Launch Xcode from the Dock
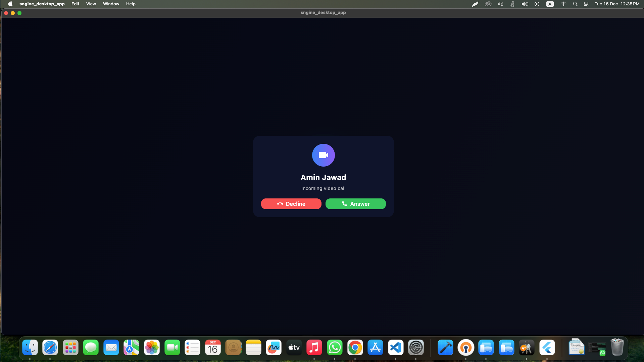This screenshot has width=644, height=362. click(445, 348)
